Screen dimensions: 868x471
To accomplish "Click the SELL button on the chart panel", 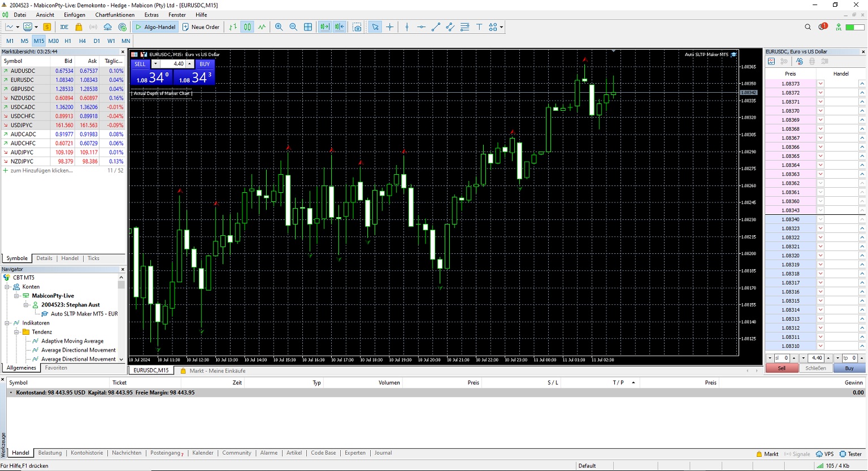I will [140, 64].
